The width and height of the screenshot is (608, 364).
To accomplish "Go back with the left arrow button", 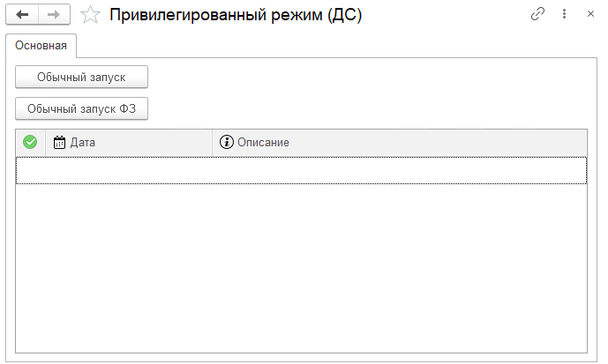I will (22, 15).
